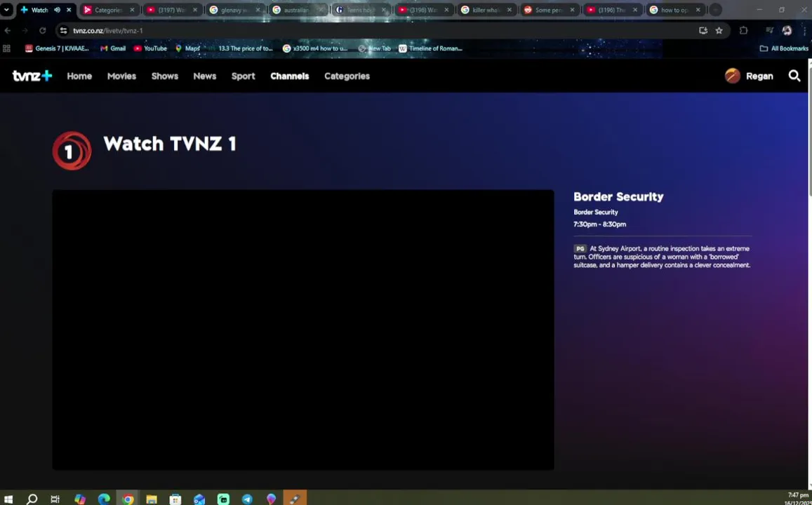Close the Watch tab

[69, 10]
